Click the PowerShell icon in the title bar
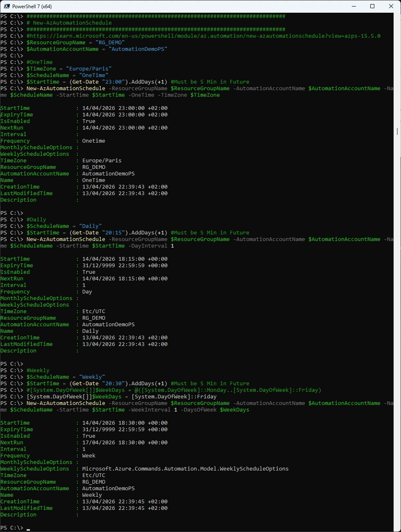The height and width of the screenshot is (532, 401). click(x=7, y=6)
